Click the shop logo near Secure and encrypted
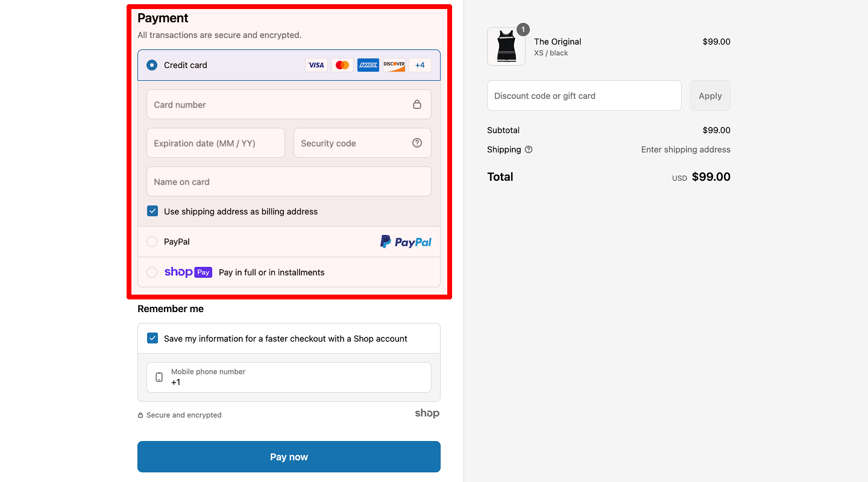The height and width of the screenshot is (482, 868). [427, 413]
